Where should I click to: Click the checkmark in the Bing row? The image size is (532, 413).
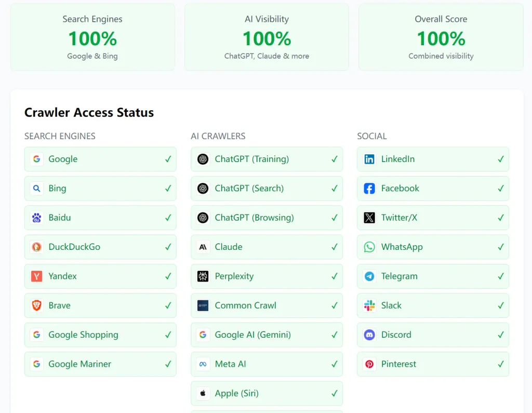pyautogui.click(x=168, y=189)
